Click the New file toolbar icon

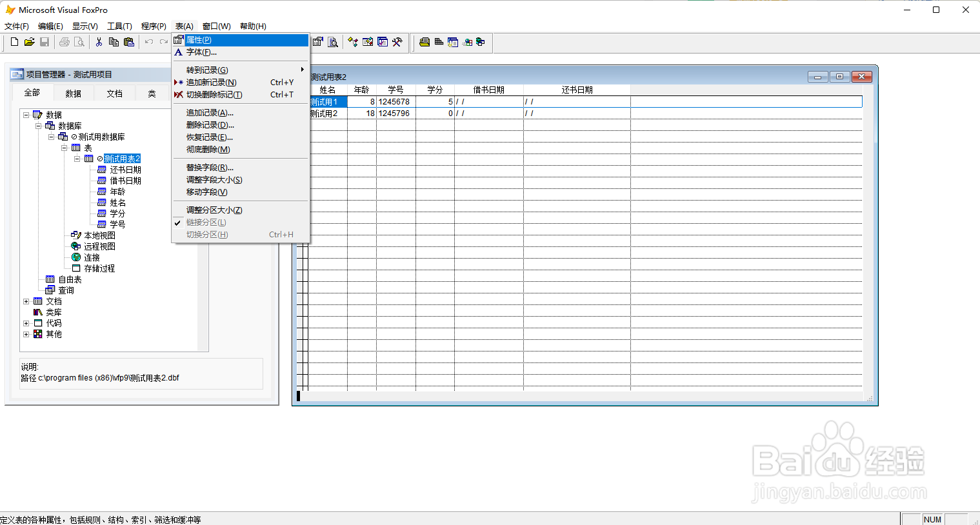click(x=14, y=42)
